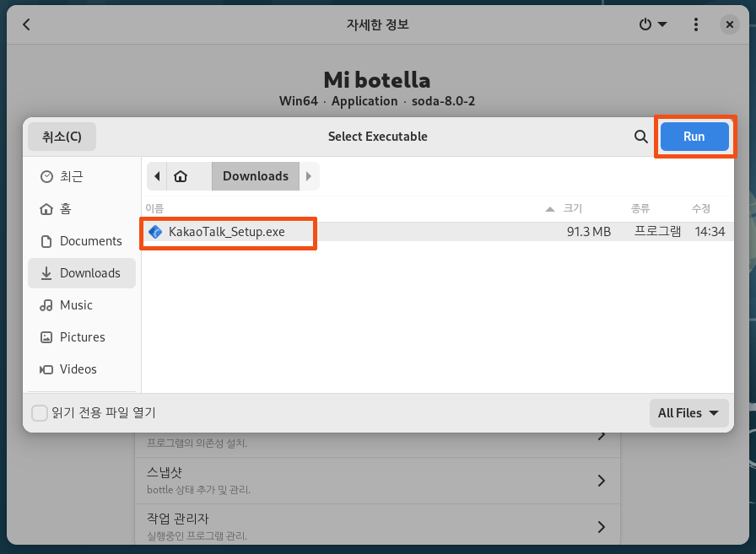Open Pictures in sidebar
Screen dimensions: 756x554
[x=82, y=337]
